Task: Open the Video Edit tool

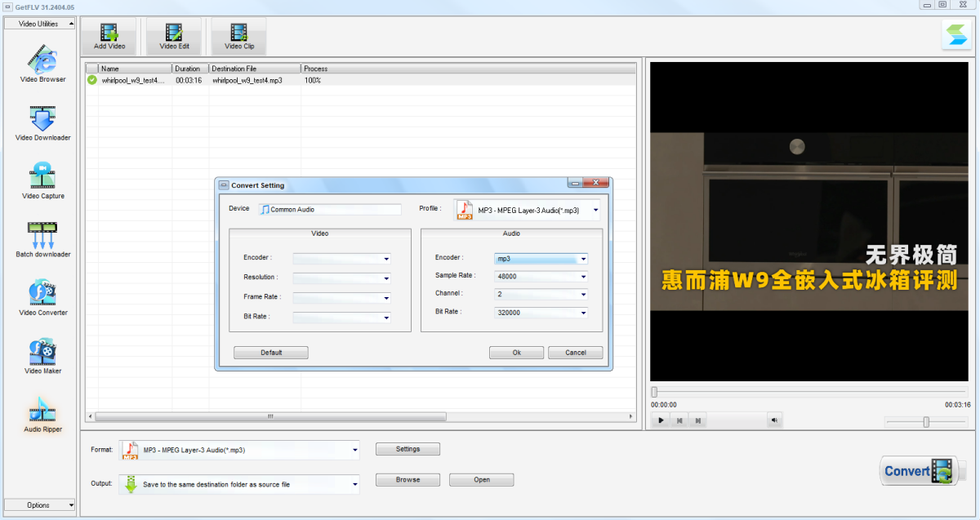Action: click(174, 36)
